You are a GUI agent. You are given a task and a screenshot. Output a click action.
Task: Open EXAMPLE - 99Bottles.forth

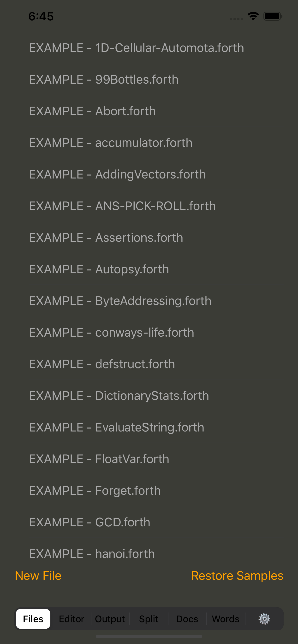[104, 79]
